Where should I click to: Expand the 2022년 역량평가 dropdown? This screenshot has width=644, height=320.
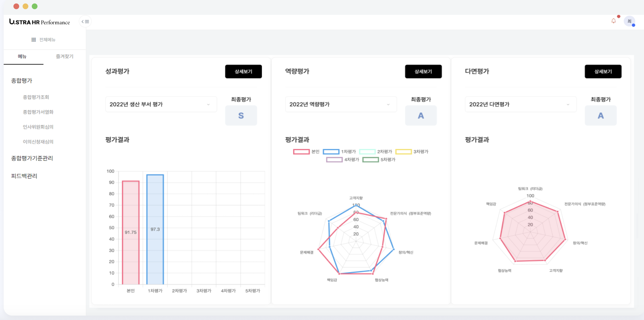click(x=341, y=104)
